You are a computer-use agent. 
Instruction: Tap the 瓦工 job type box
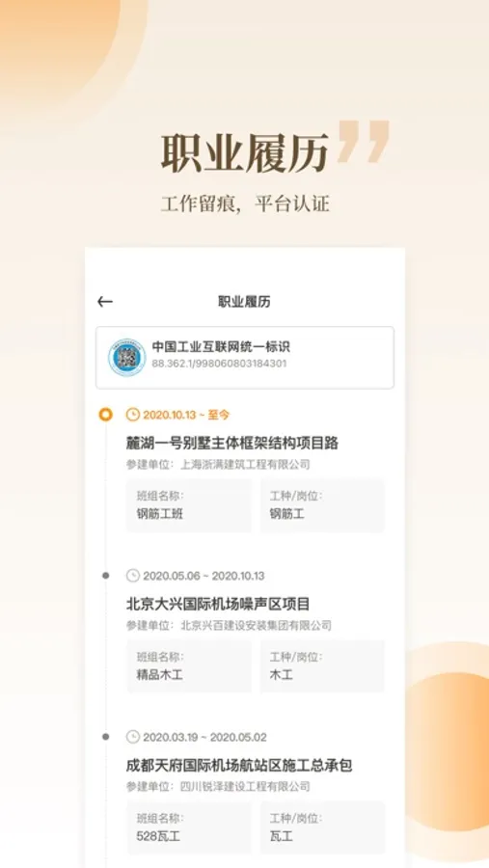[x=322, y=827]
